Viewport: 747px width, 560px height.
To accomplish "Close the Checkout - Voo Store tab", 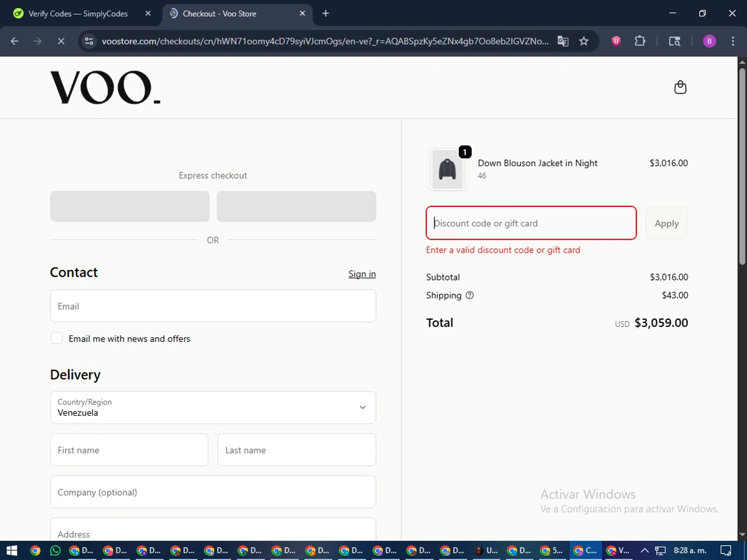I will (x=302, y=13).
